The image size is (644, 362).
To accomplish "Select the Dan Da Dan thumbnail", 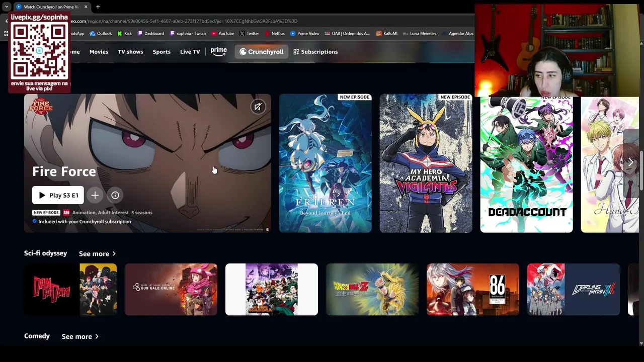I will (x=70, y=290).
